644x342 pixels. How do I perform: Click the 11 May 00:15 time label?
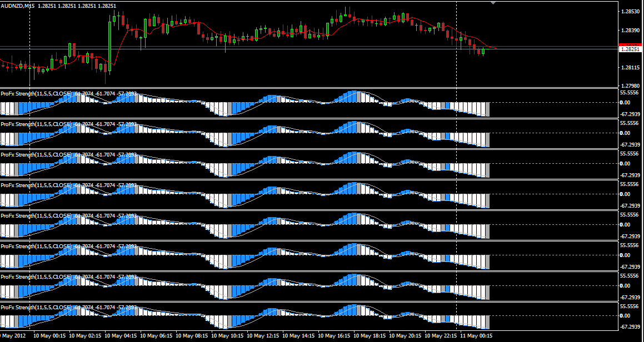click(476, 335)
